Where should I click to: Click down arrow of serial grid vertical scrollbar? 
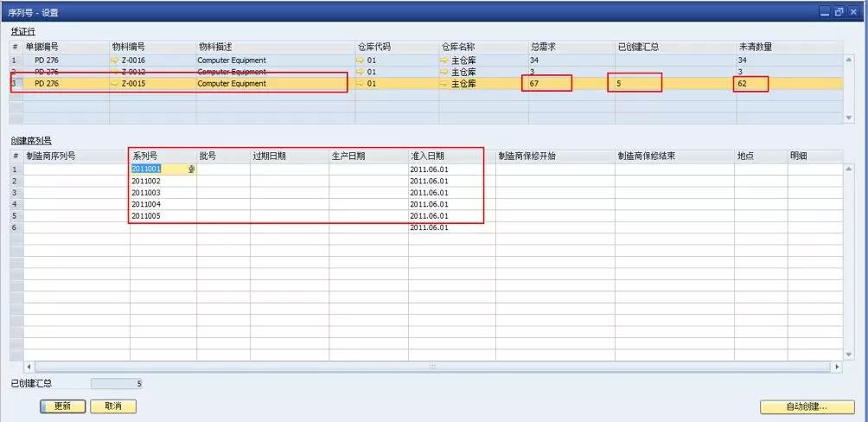(849, 355)
